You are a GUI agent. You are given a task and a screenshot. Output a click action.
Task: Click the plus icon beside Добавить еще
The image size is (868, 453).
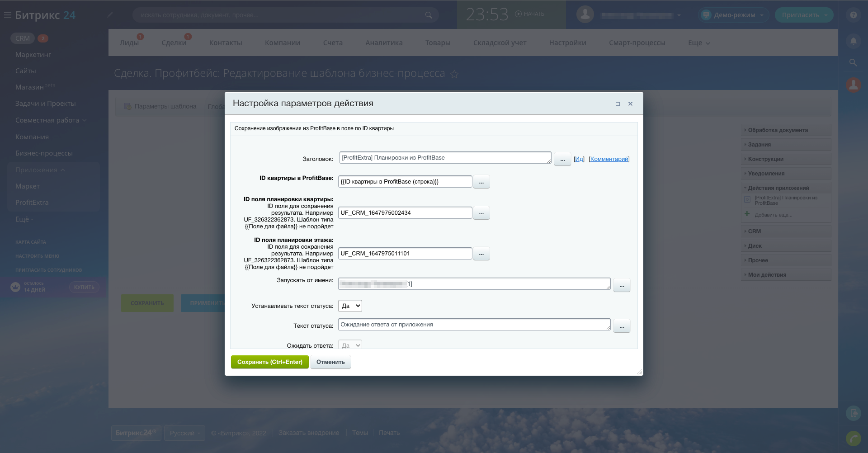[747, 214]
